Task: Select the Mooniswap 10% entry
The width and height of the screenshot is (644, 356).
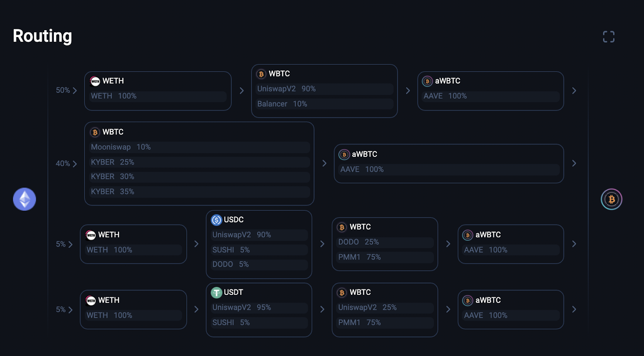Action: pos(199,147)
